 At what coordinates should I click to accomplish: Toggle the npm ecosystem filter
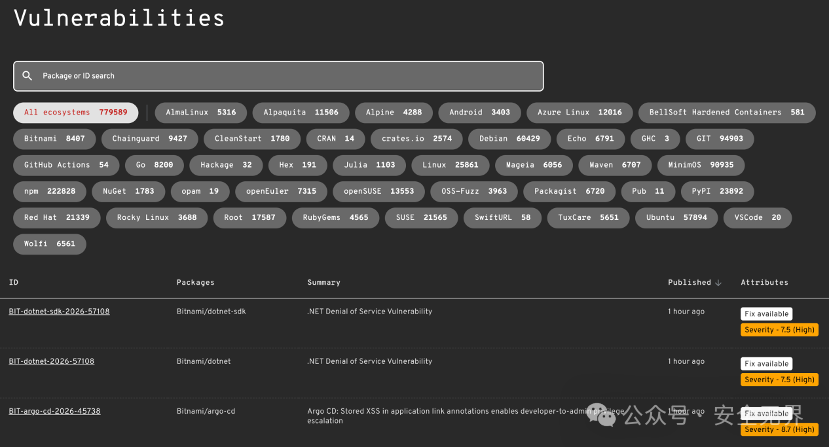[50, 191]
